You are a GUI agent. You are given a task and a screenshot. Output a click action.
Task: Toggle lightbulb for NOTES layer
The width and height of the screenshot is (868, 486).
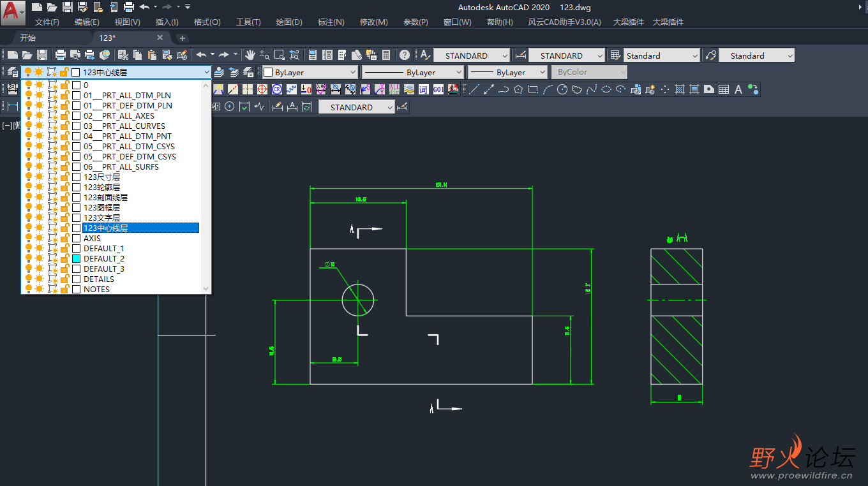28,289
